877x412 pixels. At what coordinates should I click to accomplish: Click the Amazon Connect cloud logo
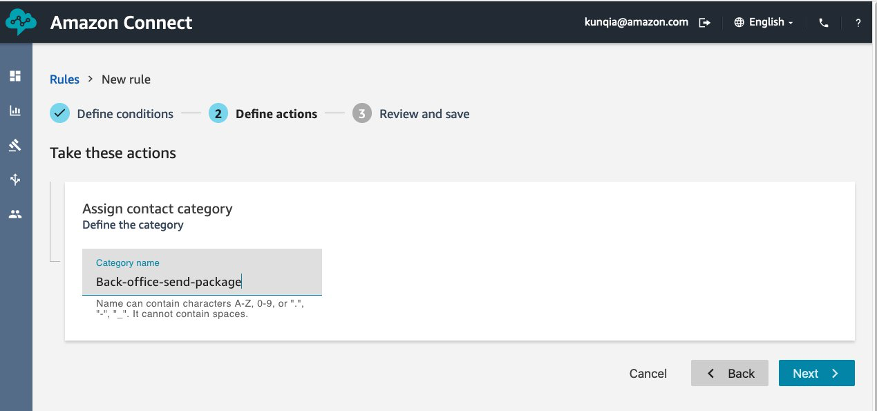pyautogui.click(x=21, y=22)
